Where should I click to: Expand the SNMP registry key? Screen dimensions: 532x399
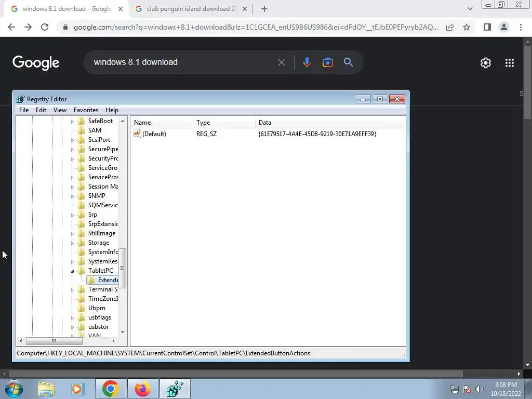click(72, 196)
